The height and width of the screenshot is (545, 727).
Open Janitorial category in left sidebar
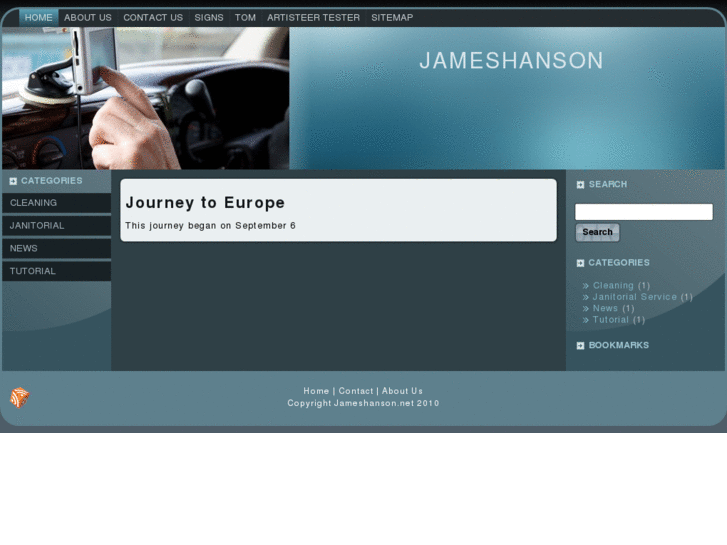pos(57,226)
